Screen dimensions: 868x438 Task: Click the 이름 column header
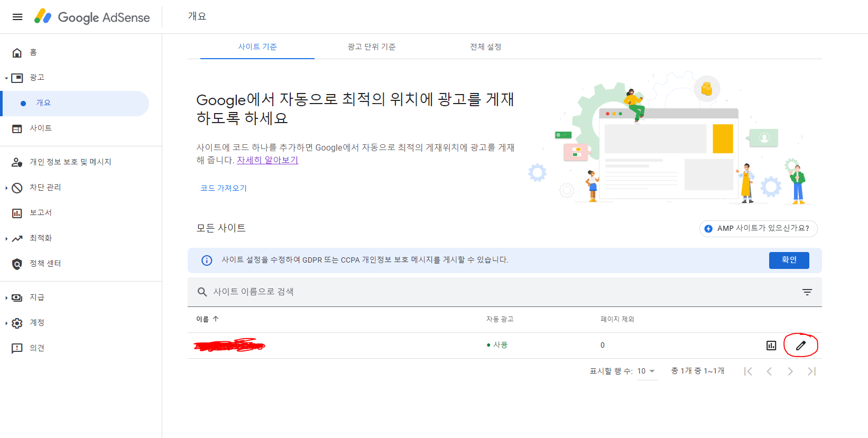point(202,319)
